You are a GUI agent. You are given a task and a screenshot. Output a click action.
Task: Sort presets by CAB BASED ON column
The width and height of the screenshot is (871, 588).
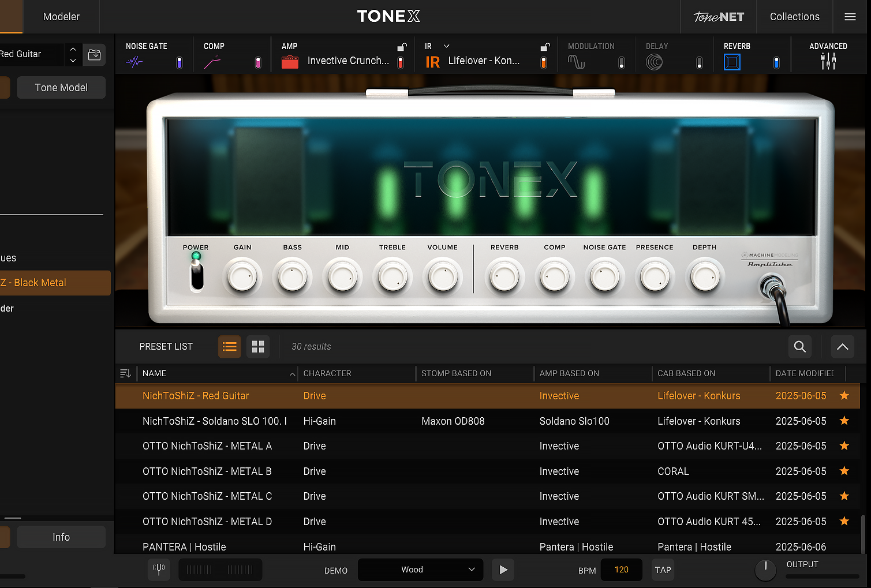click(x=711, y=373)
